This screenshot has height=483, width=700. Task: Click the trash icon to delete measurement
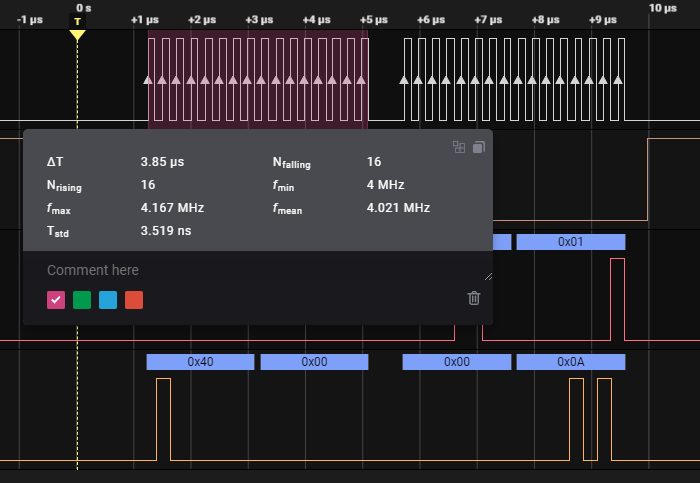tap(474, 298)
